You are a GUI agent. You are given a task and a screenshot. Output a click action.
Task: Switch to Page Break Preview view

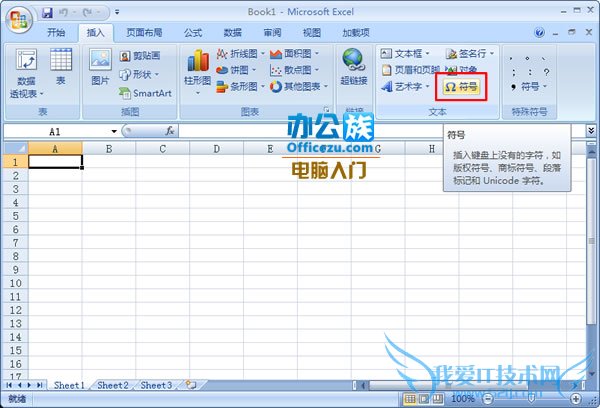coord(438,399)
